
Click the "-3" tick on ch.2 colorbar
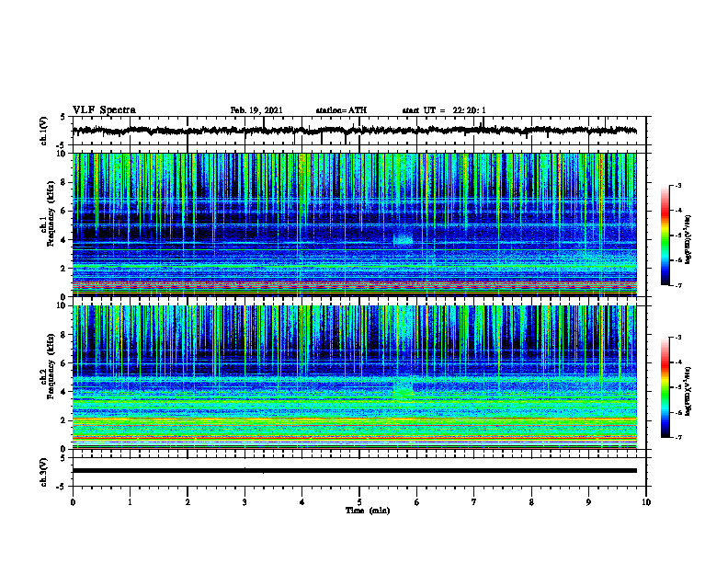678,338
